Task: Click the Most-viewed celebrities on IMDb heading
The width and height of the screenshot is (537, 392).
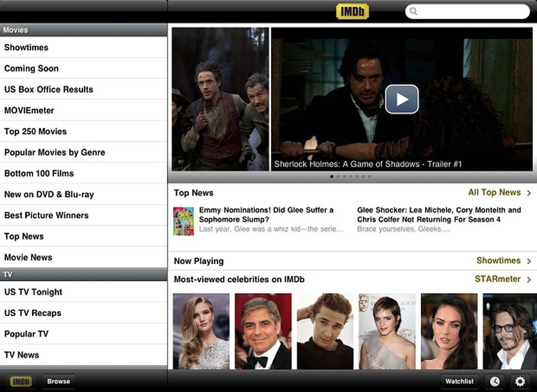Action: 239,280
